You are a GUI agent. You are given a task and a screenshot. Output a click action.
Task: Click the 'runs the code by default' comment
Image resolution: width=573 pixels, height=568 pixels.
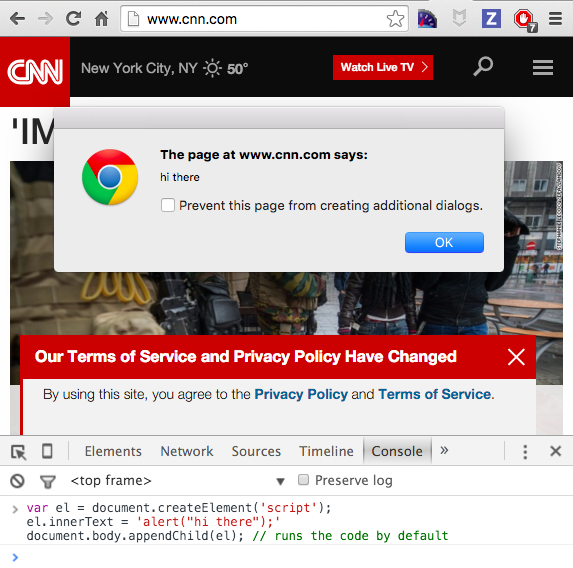(x=350, y=536)
